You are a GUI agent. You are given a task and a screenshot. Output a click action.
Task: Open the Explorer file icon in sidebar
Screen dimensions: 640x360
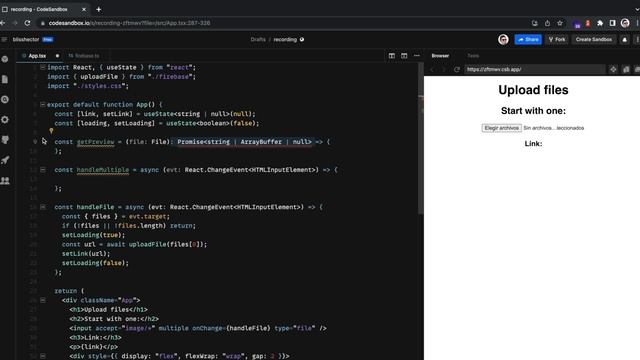point(5,79)
